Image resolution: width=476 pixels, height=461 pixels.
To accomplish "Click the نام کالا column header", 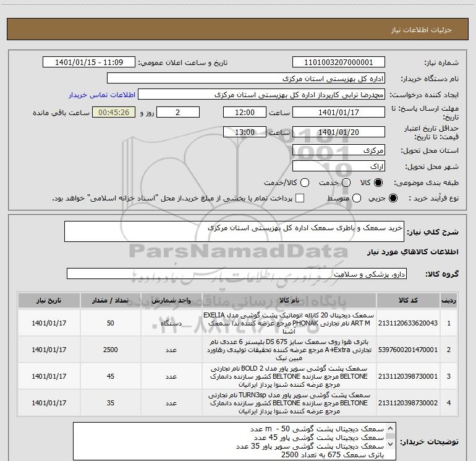I will [289, 301].
